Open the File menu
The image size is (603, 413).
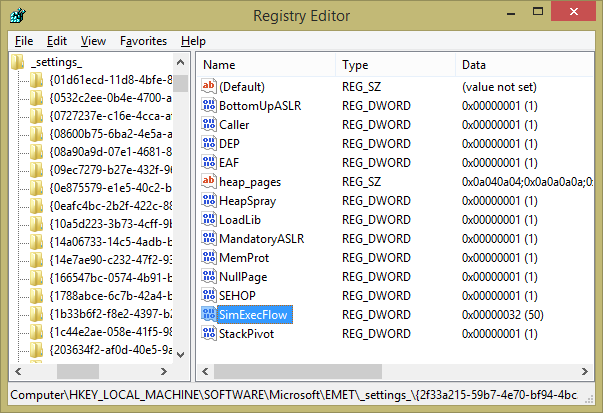tap(24, 41)
